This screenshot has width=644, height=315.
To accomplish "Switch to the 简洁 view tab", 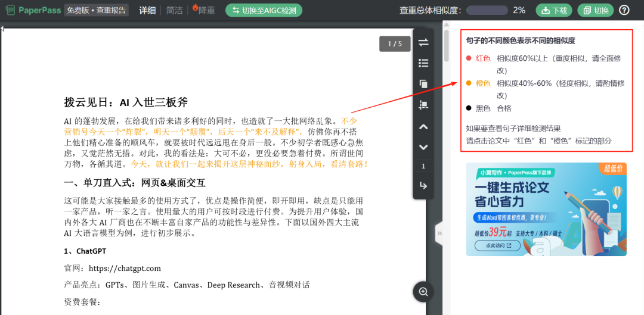I will pyautogui.click(x=175, y=10).
